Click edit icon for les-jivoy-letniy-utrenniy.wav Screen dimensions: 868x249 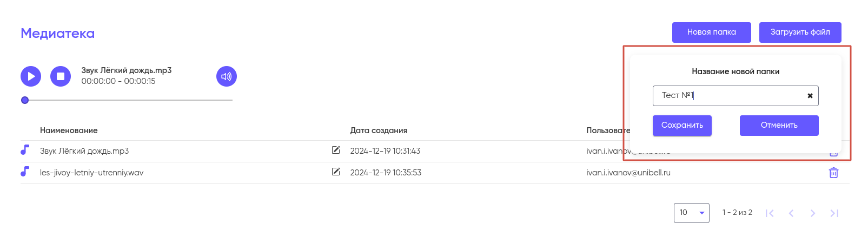tap(336, 172)
